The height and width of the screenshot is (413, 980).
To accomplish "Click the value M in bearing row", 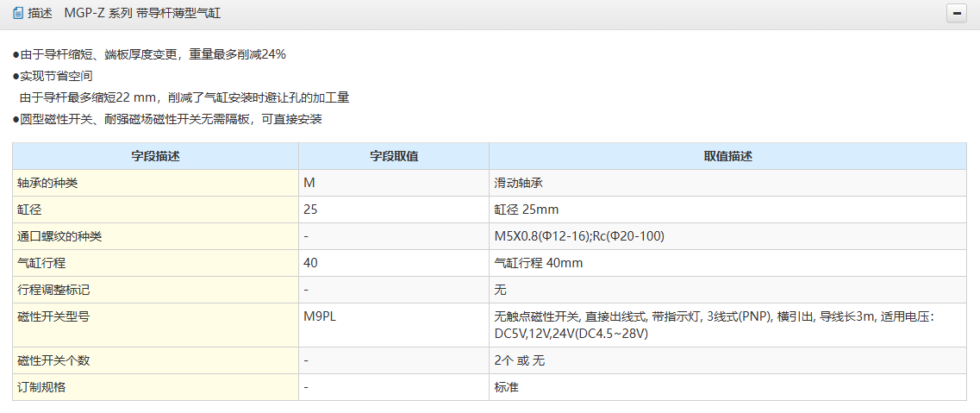I will point(309,183).
